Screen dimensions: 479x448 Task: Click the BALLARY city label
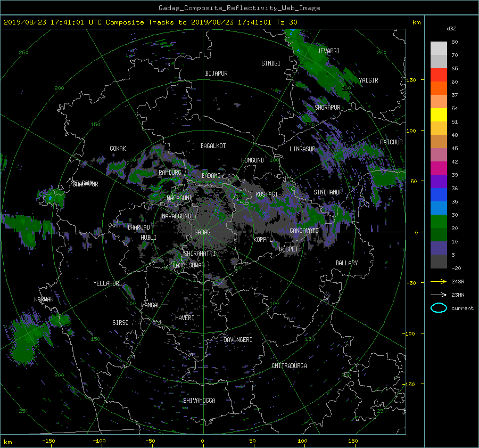click(x=346, y=263)
